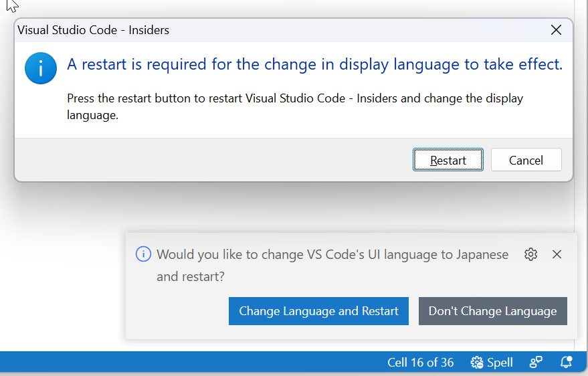This screenshot has width=588, height=376.
Task: Click the dialog title text 'Visual Studio Code - Insiders'
Action: pyautogui.click(x=94, y=30)
